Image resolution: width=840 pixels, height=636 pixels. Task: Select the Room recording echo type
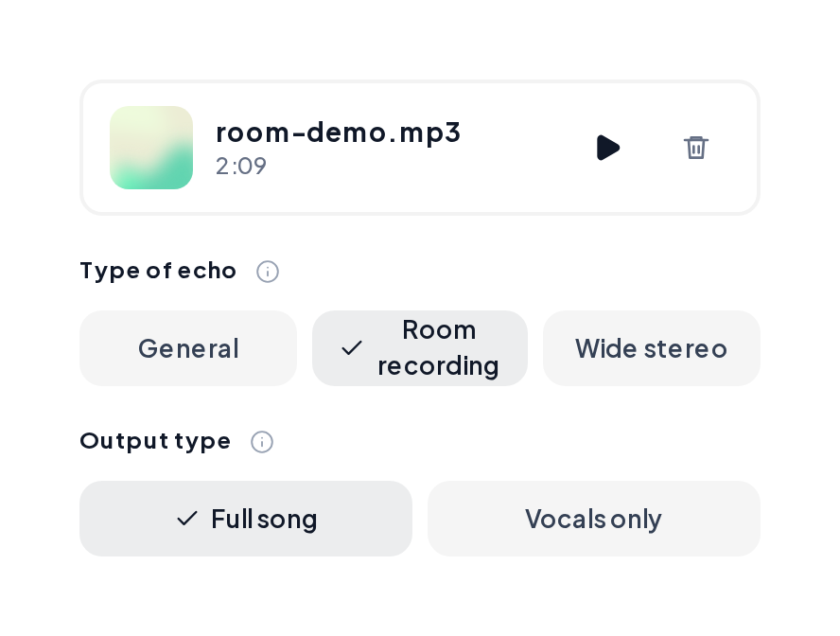(420, 348)
